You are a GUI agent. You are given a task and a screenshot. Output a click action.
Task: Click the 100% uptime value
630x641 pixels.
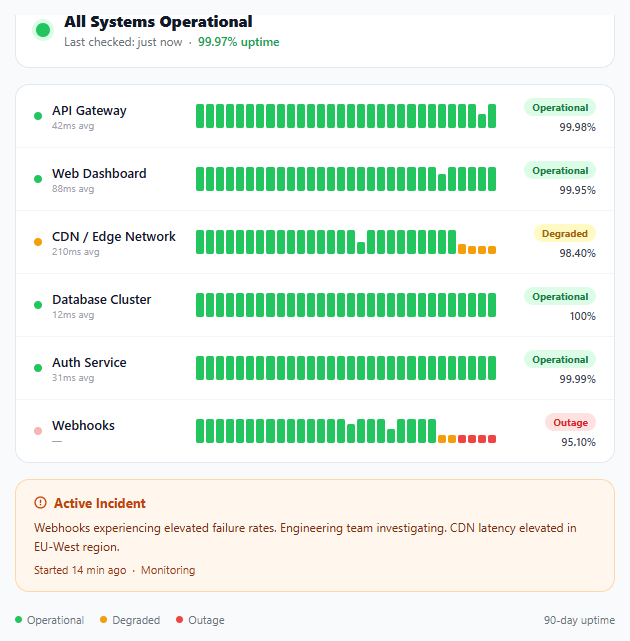click(583, 316)
